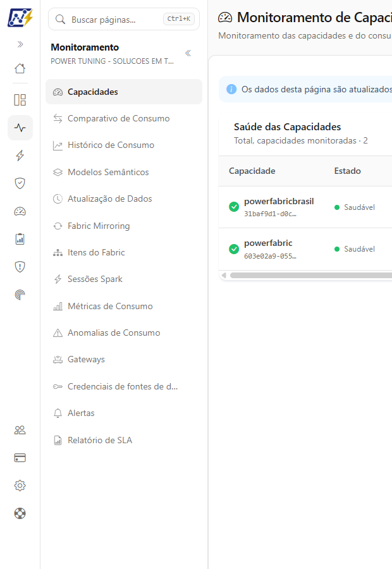Open Relatório de SLA page
Image resolution: width=392 pixels, height=569 pixels.
[x=124, y=440]
